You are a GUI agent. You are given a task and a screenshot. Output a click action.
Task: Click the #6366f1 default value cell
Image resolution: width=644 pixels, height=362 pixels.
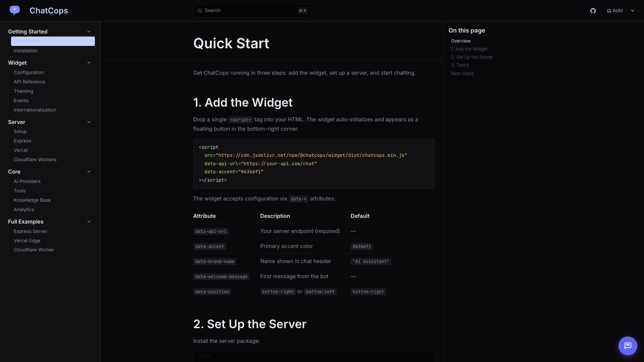[362, 246]
